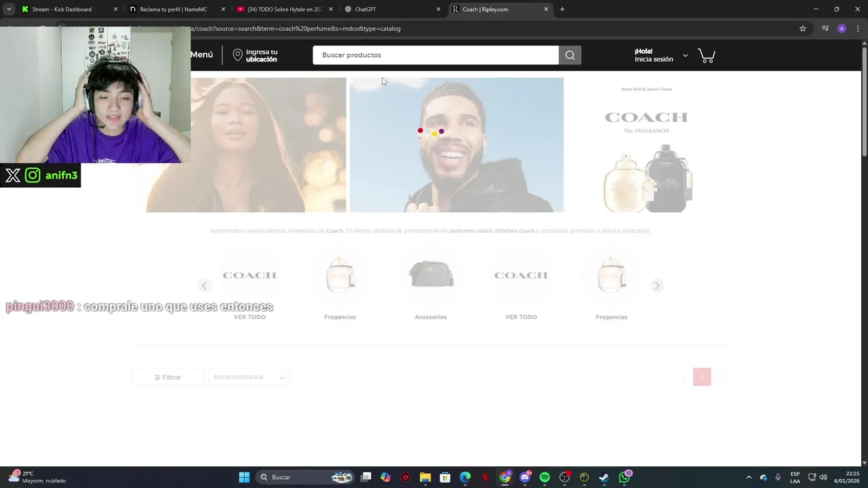Image resolution: width=868 pixels, height=488 pixels.
Task: Open File Explorer from taskbar
Action: pyautogui.click(x=425, y=477)
